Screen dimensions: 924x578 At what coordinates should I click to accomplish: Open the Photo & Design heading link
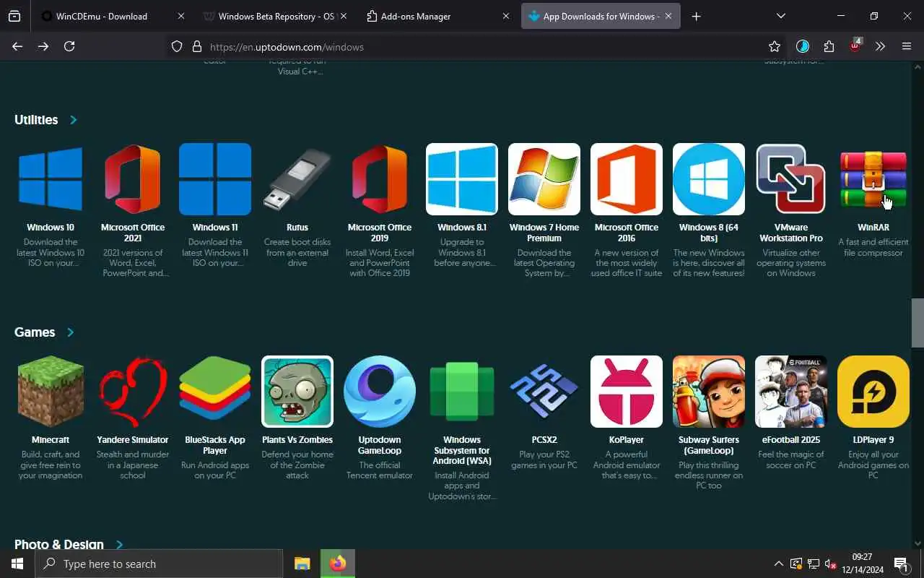[59, 544]
